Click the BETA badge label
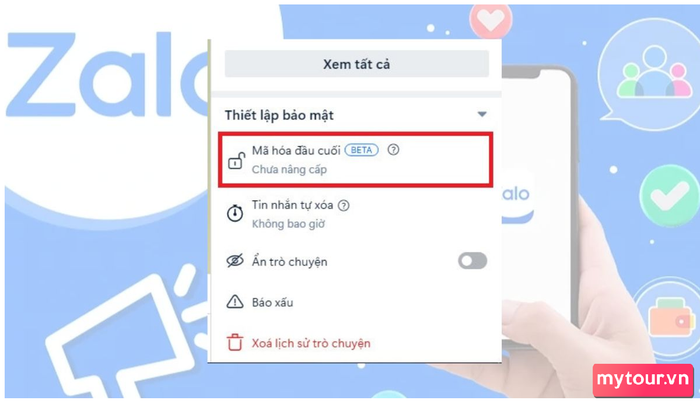 coord(362,150)
